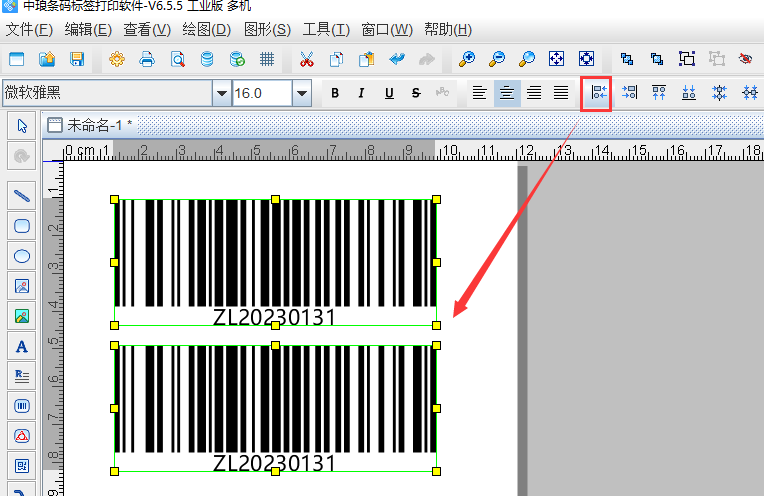Select the rounded rectangle tool
Image resolution: width=764 pixels, height=496 pixels.
pos(22,225)
